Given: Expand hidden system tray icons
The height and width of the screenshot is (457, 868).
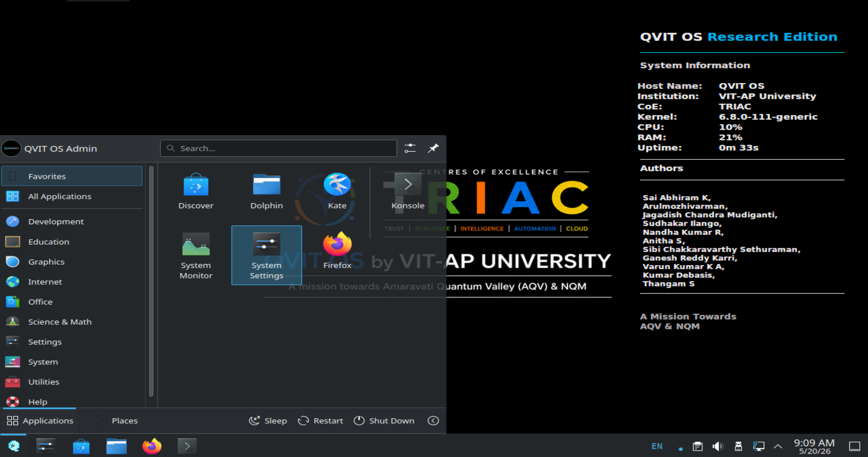Looking at the screenshot, I should click(778, 446).
